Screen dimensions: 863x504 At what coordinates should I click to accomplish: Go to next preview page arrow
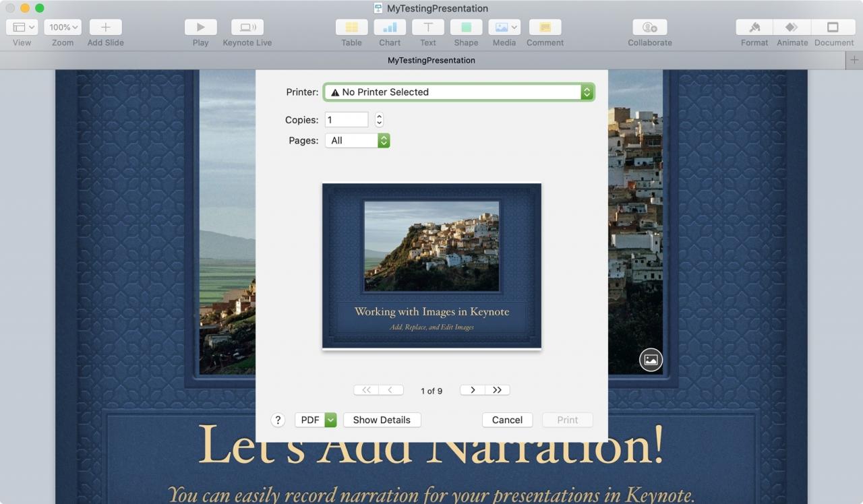(x=473, y=390)
